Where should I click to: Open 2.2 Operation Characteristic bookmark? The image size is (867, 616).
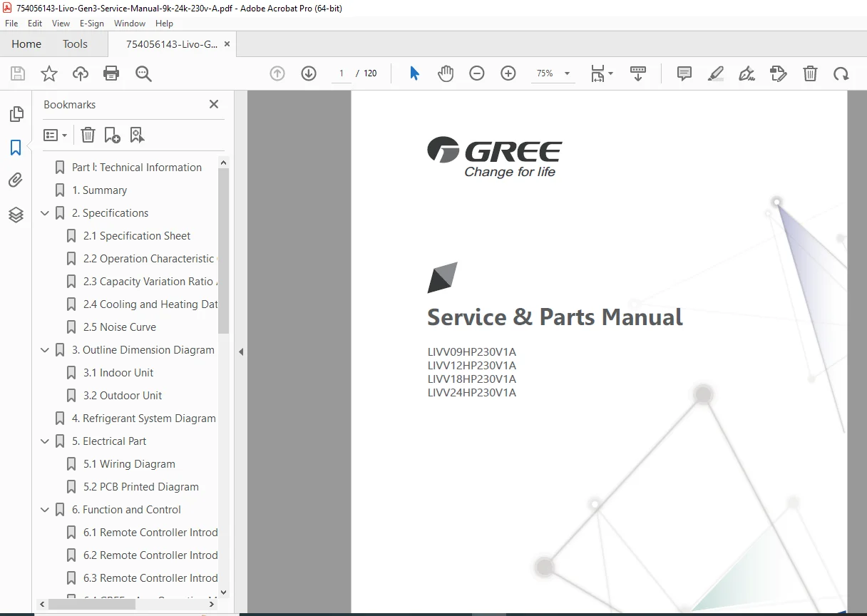click(x=148, y=259)
